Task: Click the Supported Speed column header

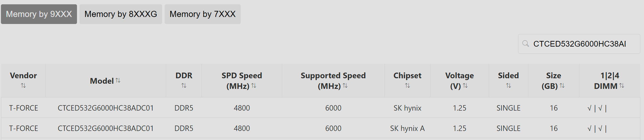Action: (x=333, y=76)
